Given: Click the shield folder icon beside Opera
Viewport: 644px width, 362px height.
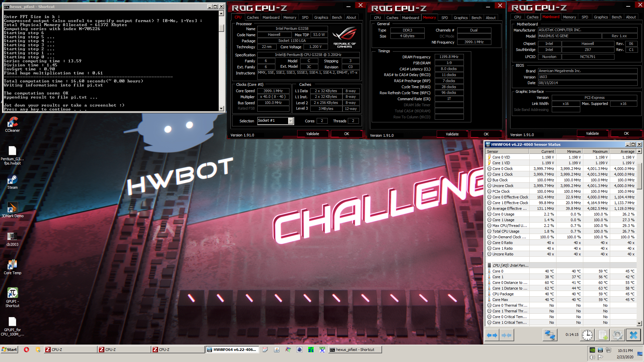Looking at the screenshot, I should (38, 350).
